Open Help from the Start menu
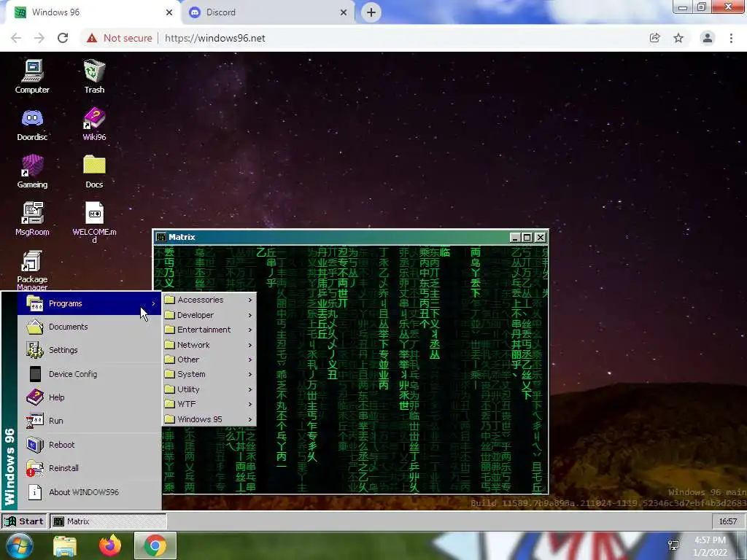 tap(89, 397)
